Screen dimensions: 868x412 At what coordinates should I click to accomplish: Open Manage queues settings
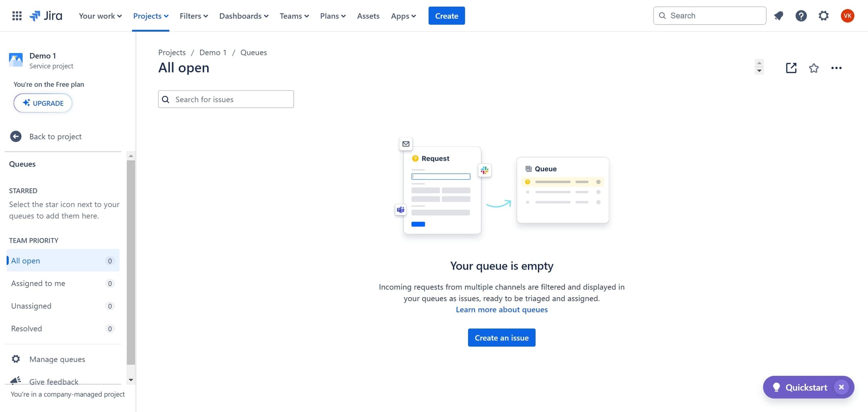(x=57, y=359)
